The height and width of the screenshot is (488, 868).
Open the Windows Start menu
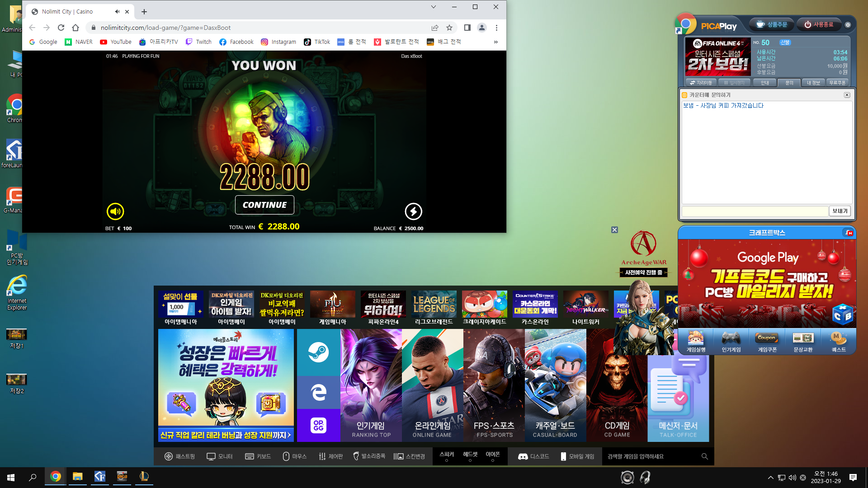[x=11, y=477]
